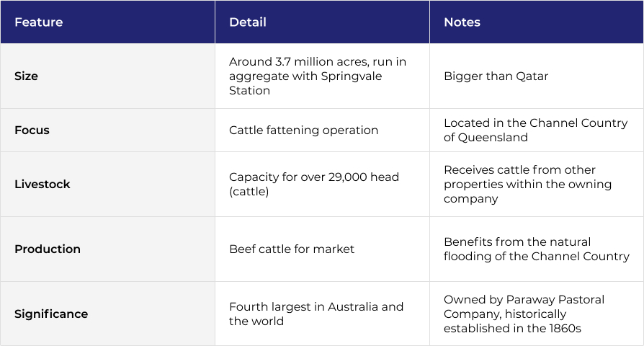Click the Receives cattle from other properties note
This screenshot has height=346, width=644.
(x=528, y=184)
